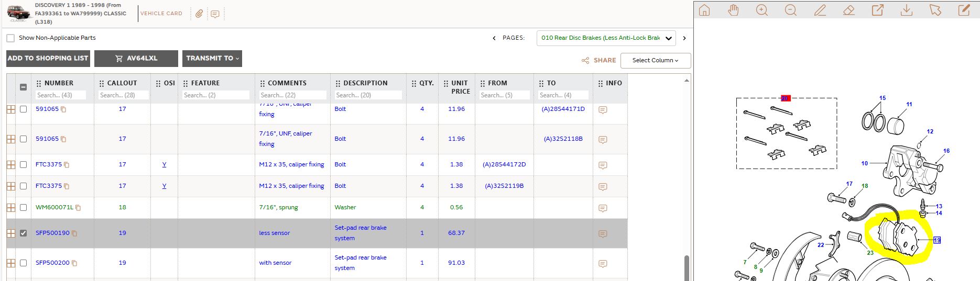Click the FROM column header
The image size is (980, 281).
tap(497, 83)
